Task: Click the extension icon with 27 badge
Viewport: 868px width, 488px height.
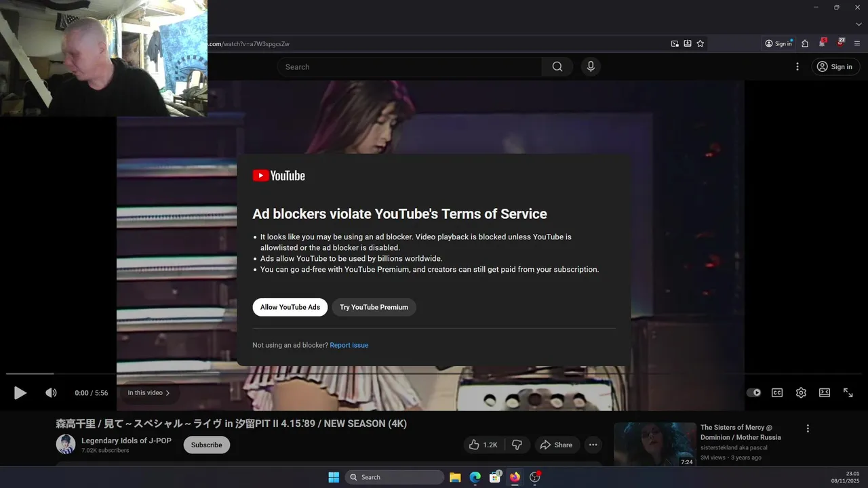Action: point(841,43)
